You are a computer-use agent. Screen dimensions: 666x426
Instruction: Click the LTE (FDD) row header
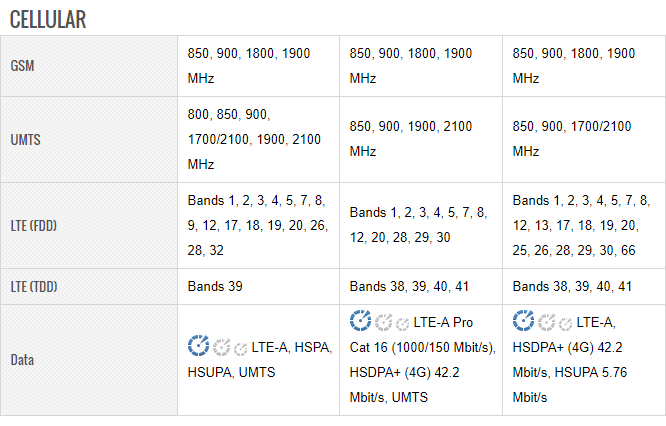point(33,225)
